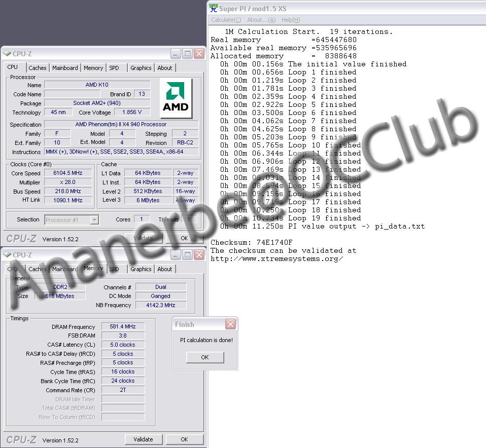Screen dimensions: 486x448
Task: Select the Memory tab in lower CPU-Z window
Action: [93, 268]
